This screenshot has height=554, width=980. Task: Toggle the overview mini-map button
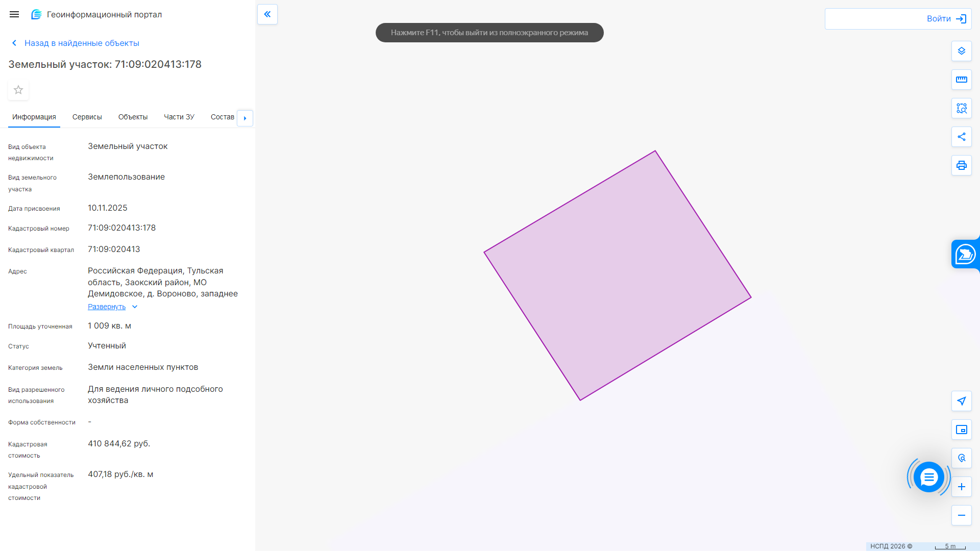pyautogui.click(x=961, y=430)
